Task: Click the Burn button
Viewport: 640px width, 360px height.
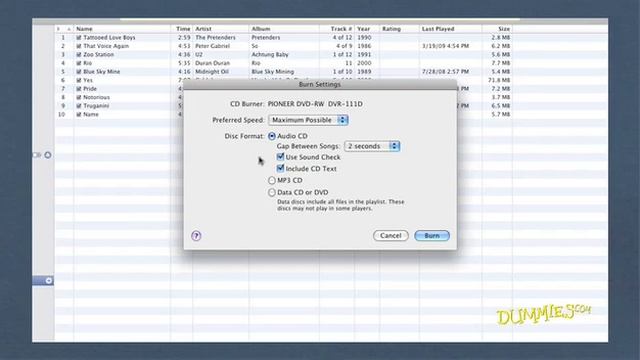Action: [432, 236]
